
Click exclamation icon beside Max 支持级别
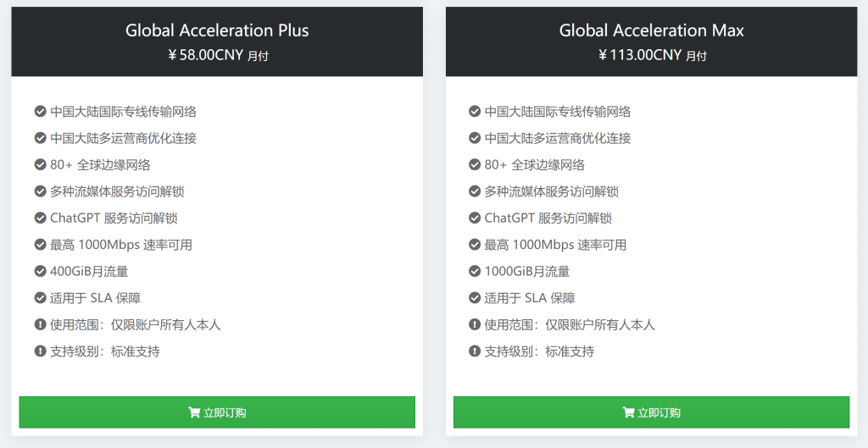click(475, 351)
